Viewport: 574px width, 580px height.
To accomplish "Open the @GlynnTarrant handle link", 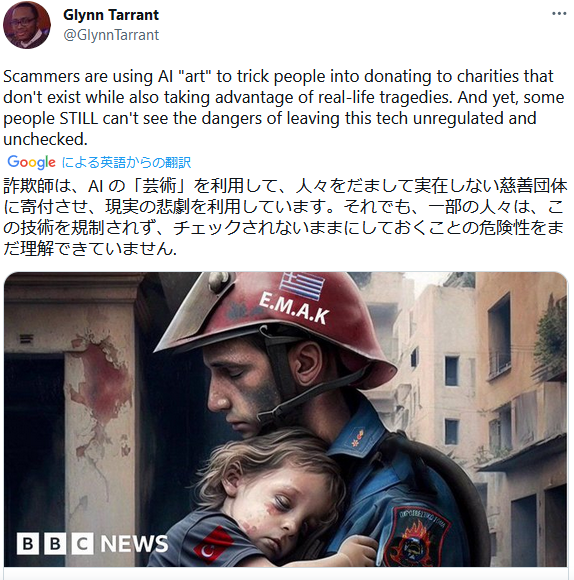I will point(111,35).
